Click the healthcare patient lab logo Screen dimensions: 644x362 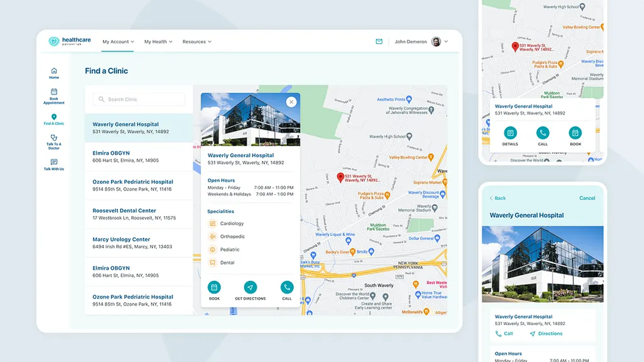69,41
